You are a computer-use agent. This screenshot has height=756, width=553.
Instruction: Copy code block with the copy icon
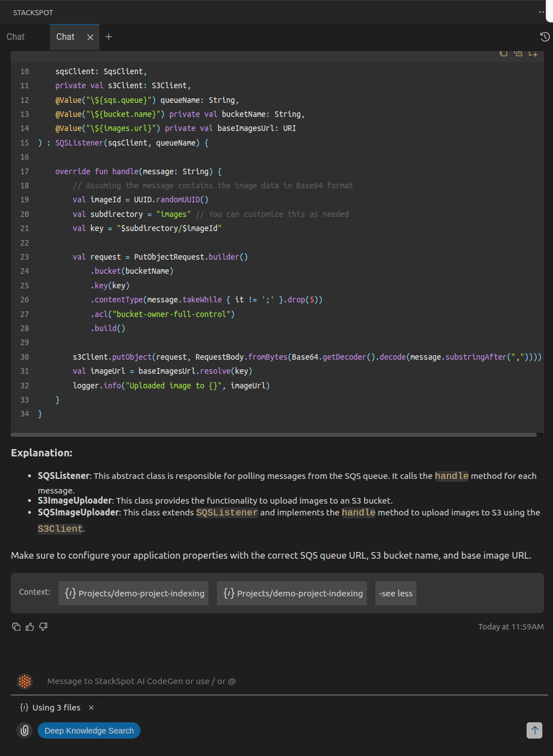[504, 53]
